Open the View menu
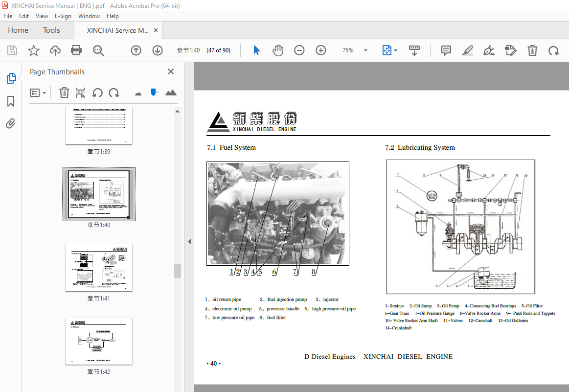Image resolution: width=569 pixels, height=392 pixels. point(42,16)
